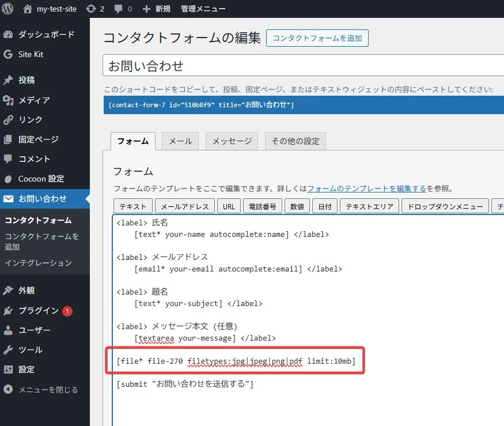Open the Cocoon 設定 menu label
Screen dimensions: 504x426
tap(41, 179)
